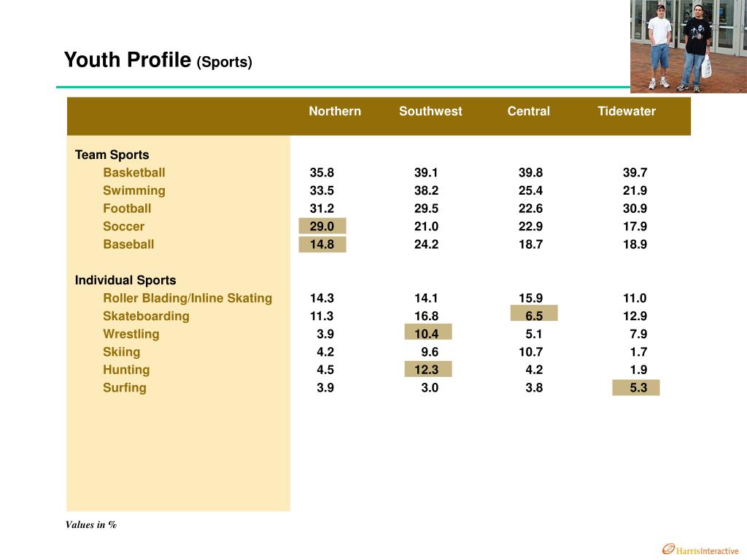The height and width of the screenshot is (560, 747).
Task: Click the 'Skiing' row label
Action: pos(122,352)
